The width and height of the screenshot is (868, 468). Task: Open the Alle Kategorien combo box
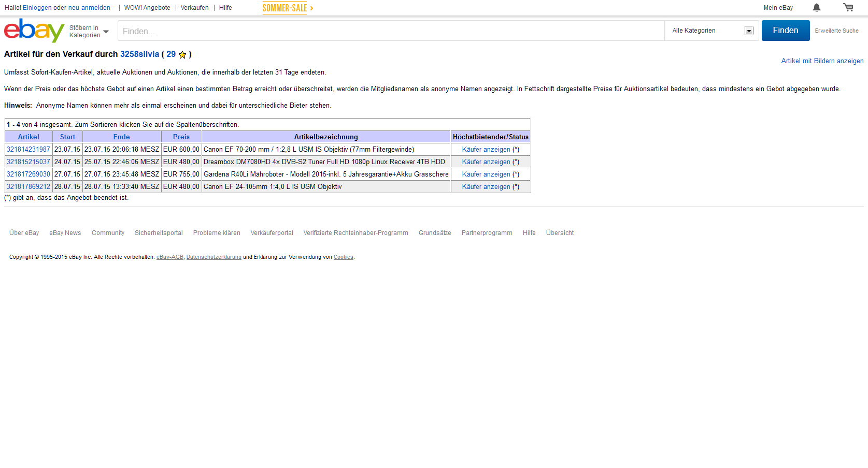pos(712,31)
